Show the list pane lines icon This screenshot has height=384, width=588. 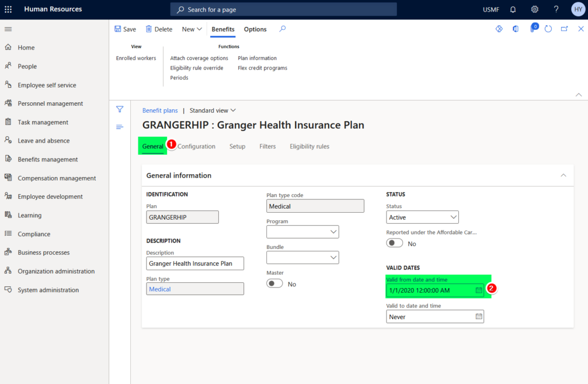point(119,127)
